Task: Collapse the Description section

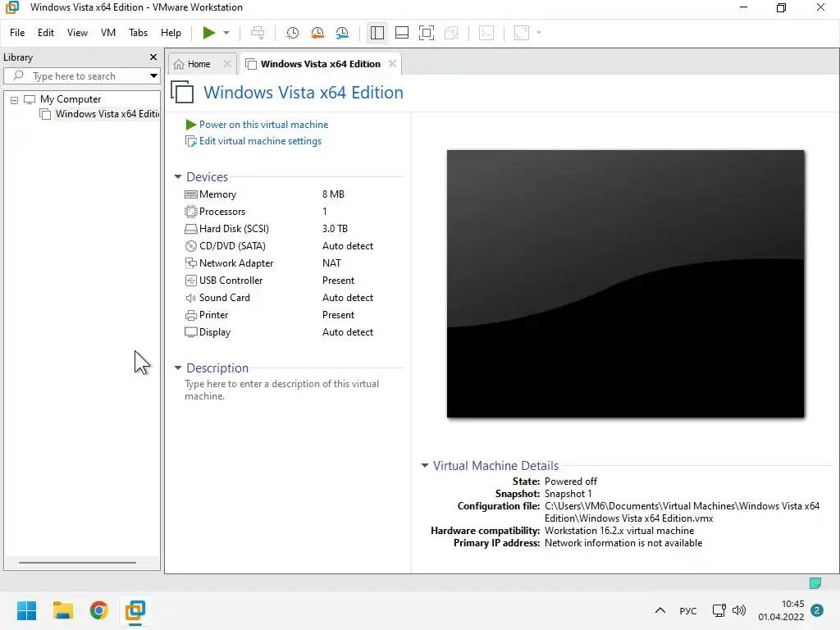Action: [178, 368]
